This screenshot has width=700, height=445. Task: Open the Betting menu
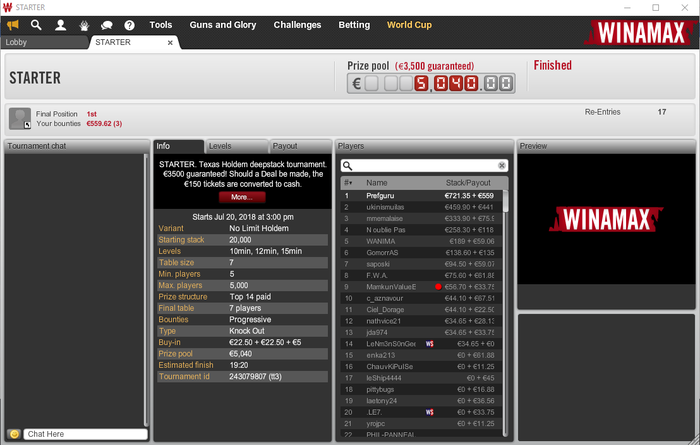[354, 25]
